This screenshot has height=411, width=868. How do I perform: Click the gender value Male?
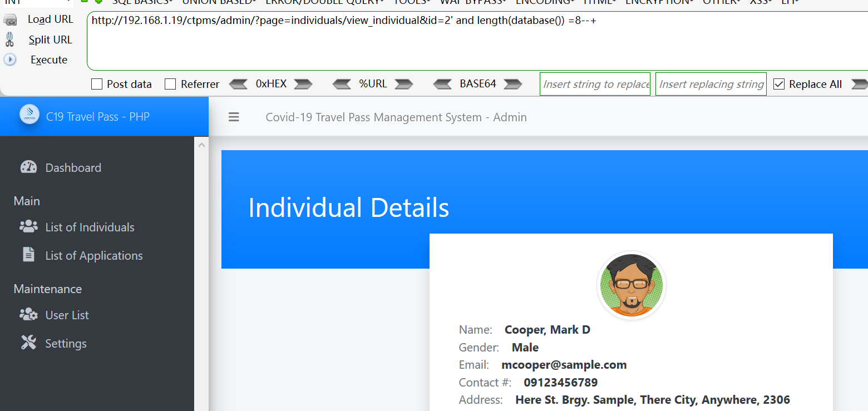[525, 348]
